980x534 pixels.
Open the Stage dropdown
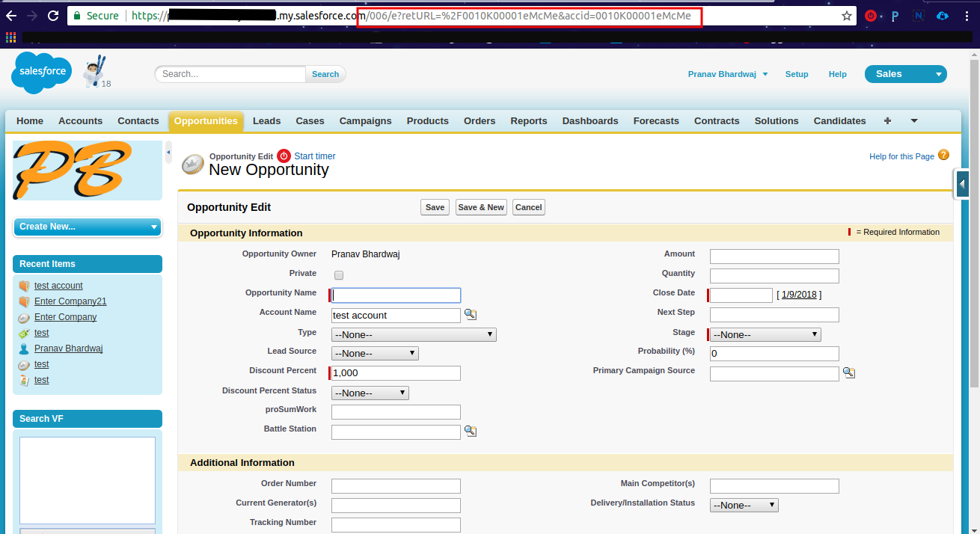click(x=765, y=335)
